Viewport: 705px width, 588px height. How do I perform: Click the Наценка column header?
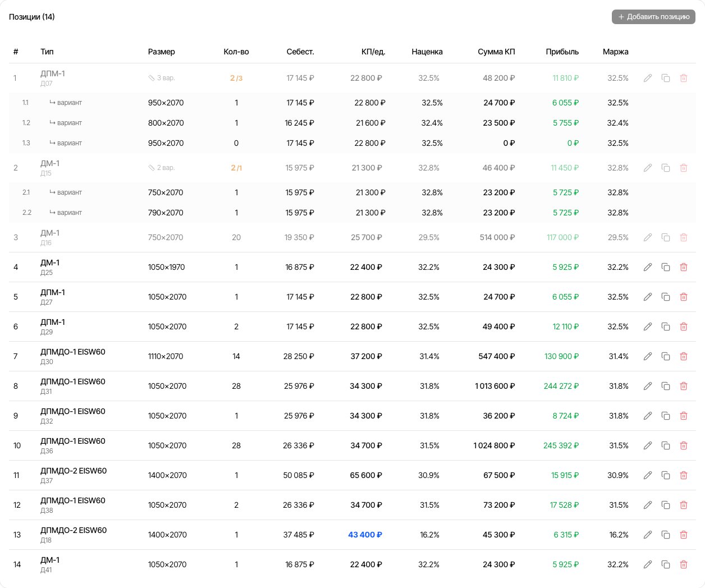click(427, 52)
